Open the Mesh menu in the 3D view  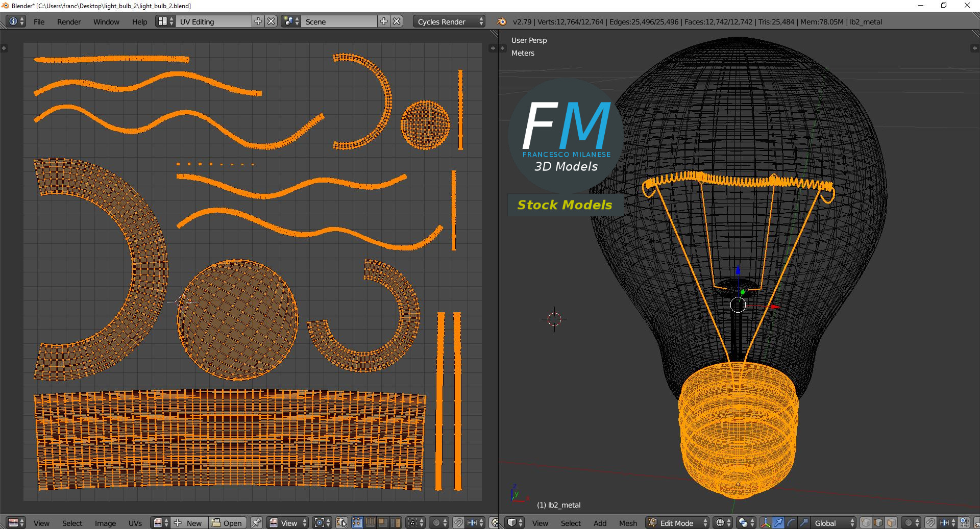[628, 523]
